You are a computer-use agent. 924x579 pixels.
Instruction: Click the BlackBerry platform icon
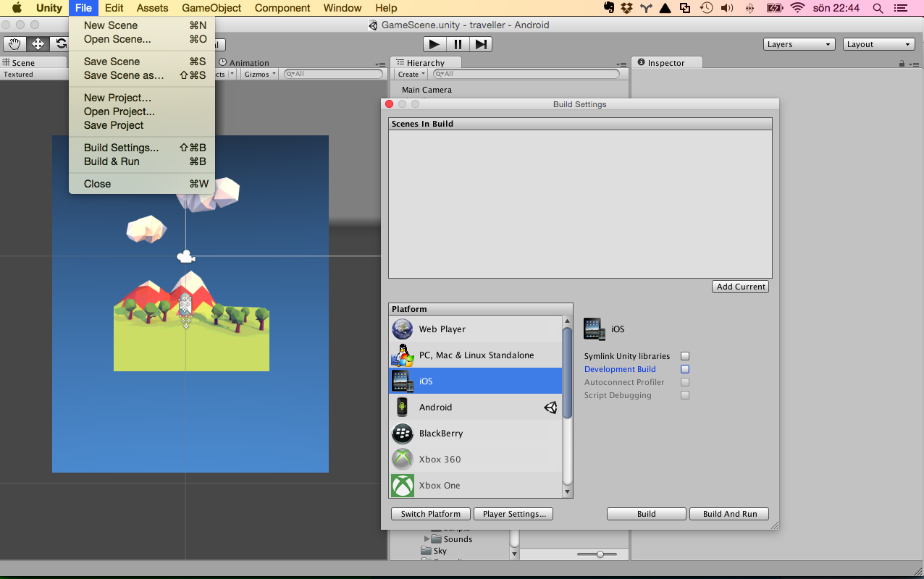click(403, 434)
